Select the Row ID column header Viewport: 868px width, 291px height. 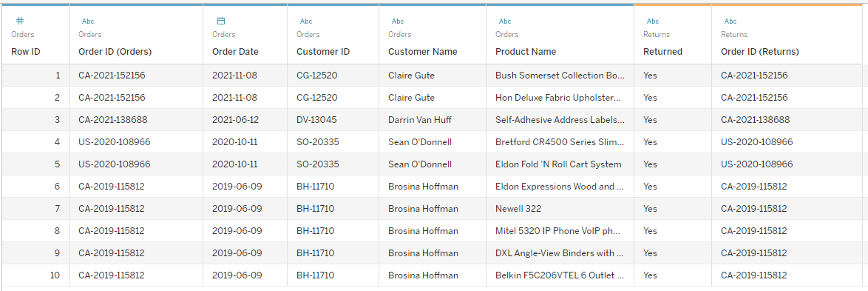click(x=25, y=52)
